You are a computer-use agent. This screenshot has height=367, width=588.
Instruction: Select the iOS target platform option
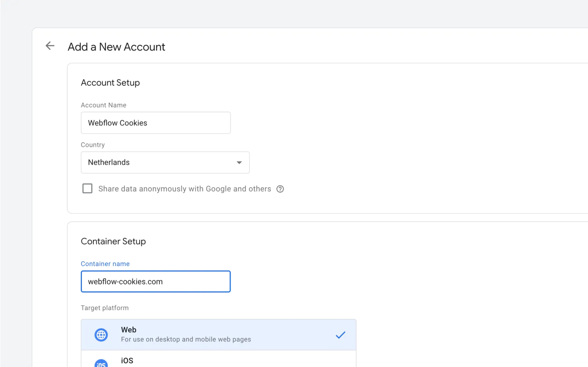[x=219, y=359]
